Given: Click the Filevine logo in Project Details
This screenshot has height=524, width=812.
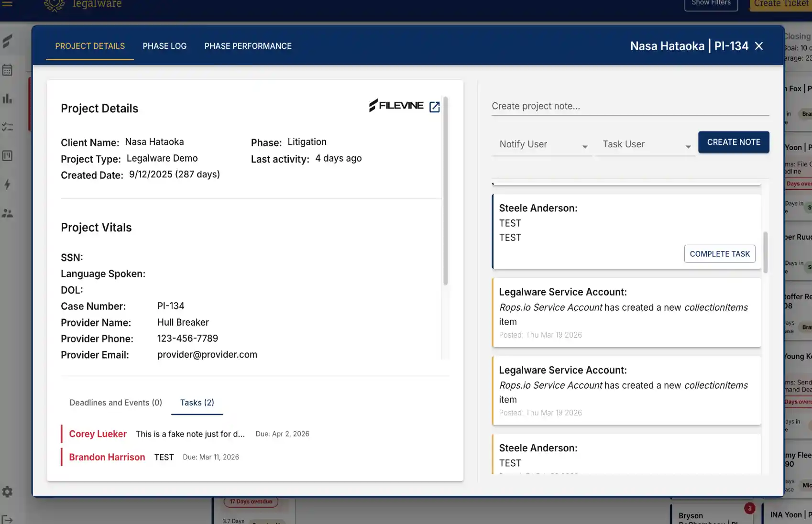Looking at the screenshot, I should pyautogui.click(x=396, y=106).
